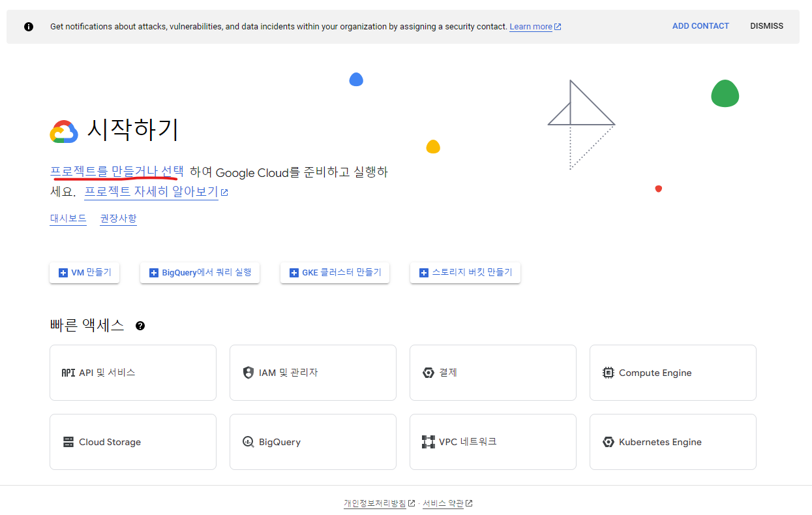
Task: Open the Compute Engine card
Action: point(673,373)
